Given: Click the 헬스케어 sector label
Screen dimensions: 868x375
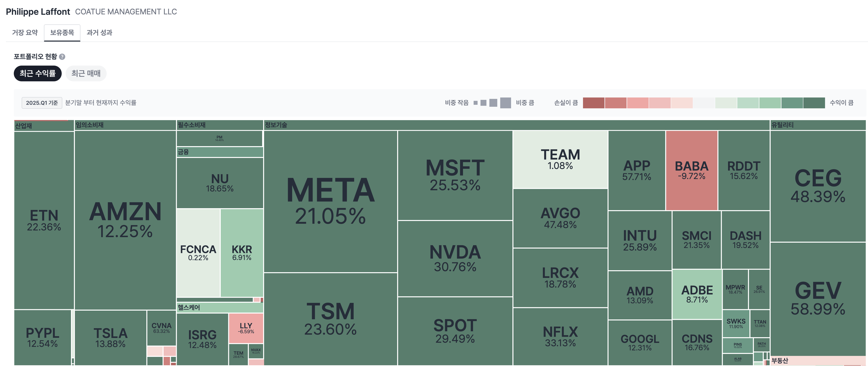Looking at the screenshot, I should point(189,307).
